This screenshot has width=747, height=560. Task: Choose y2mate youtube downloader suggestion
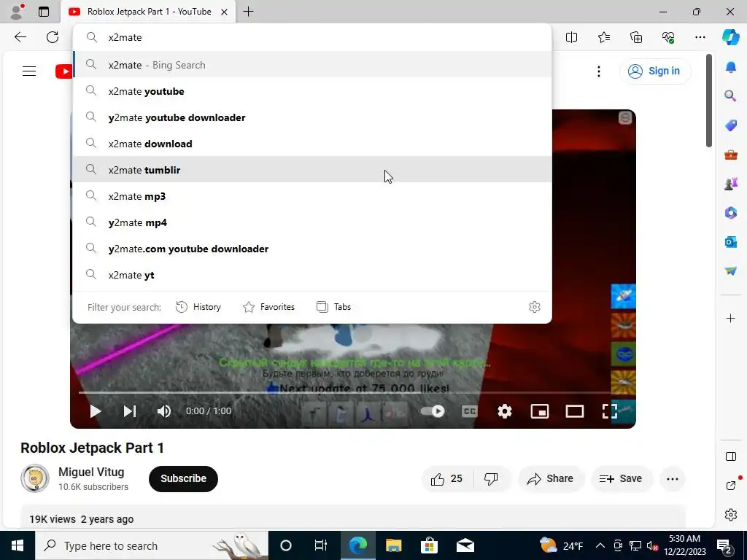(312, 117)
